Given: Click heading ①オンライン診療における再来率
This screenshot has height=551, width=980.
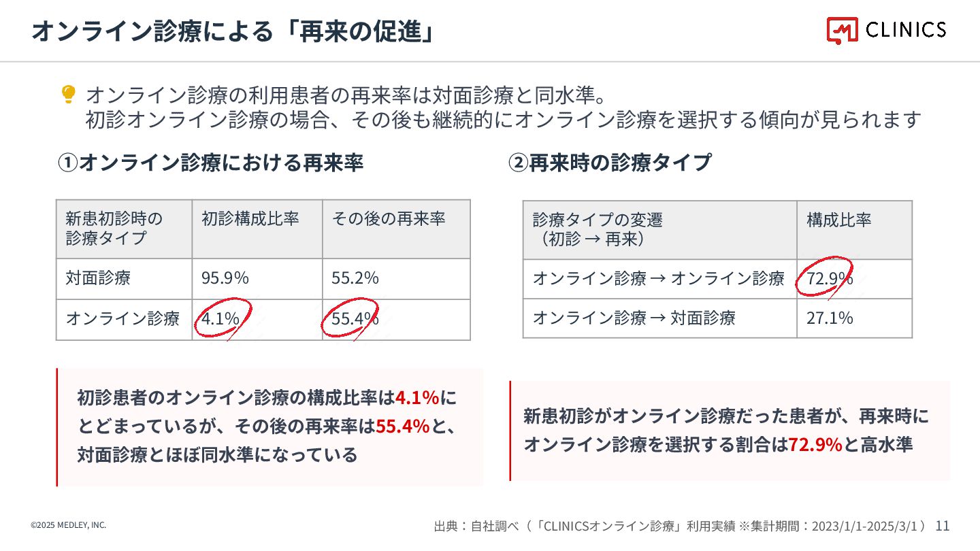Looking at the screenshot, I should pyautogui.click(x=210, y=163).
